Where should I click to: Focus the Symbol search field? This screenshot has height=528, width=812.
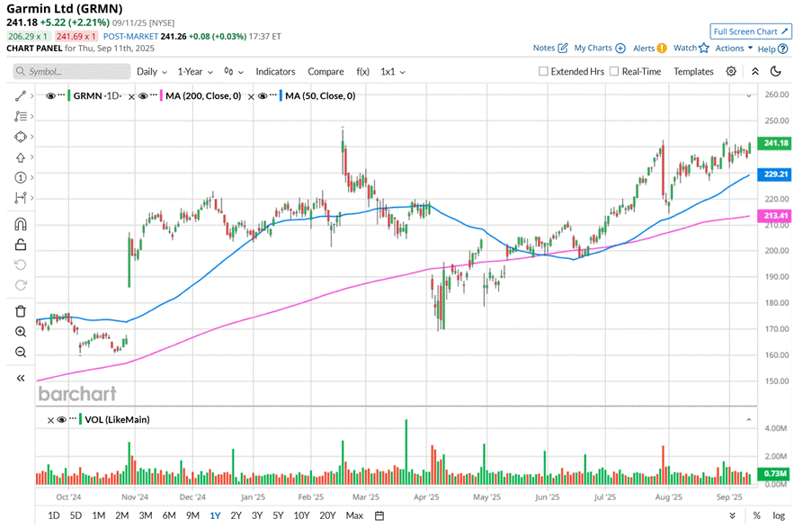tap(71, 71)
